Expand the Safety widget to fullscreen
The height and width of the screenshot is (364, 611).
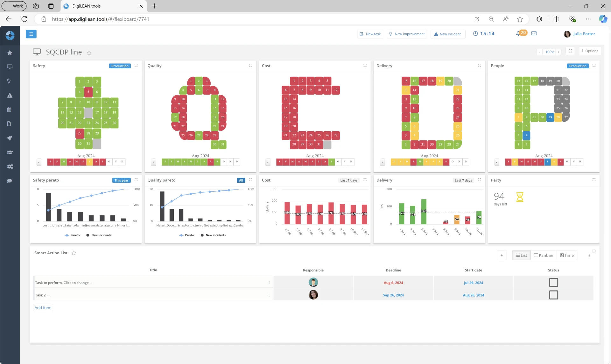click(136, 65)
